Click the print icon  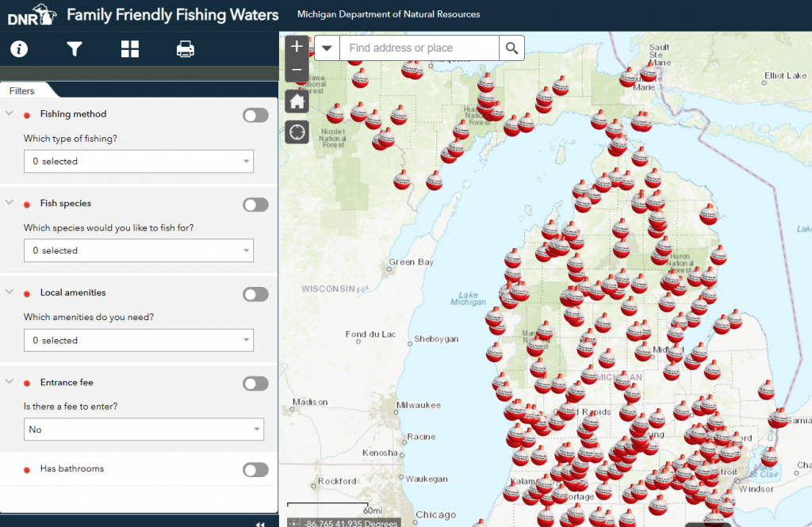click(x=186, y=49)
